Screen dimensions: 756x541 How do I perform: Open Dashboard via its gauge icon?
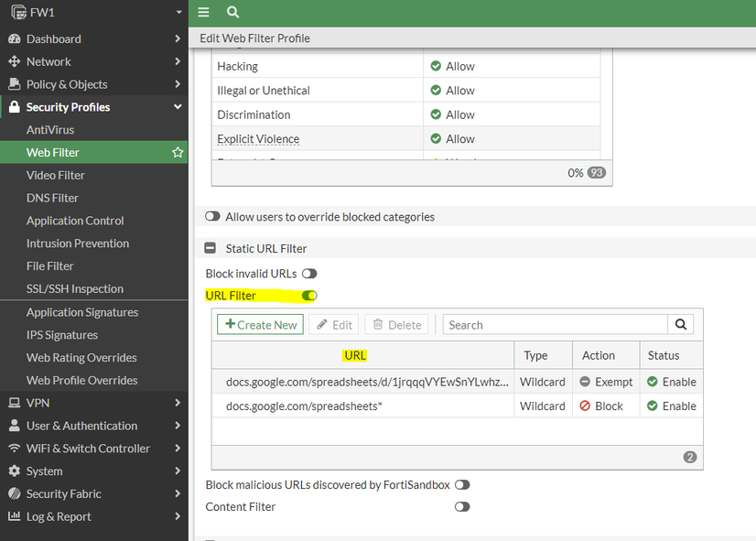click(x=15, y=39)
